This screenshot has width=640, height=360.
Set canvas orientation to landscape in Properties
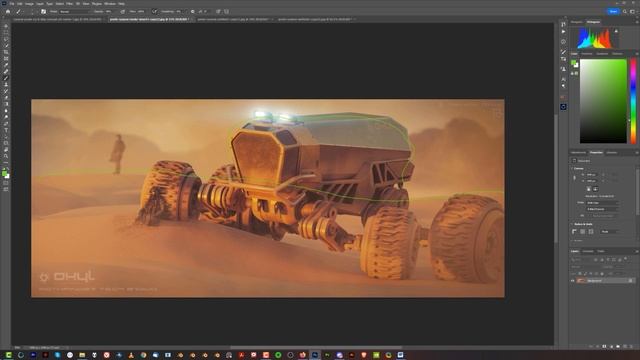[x=596, y=189]
